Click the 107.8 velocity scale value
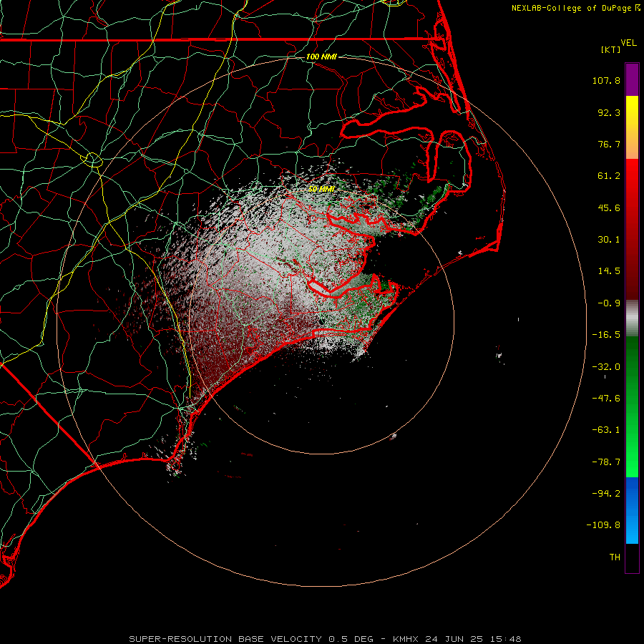 (x=606, y=80)
